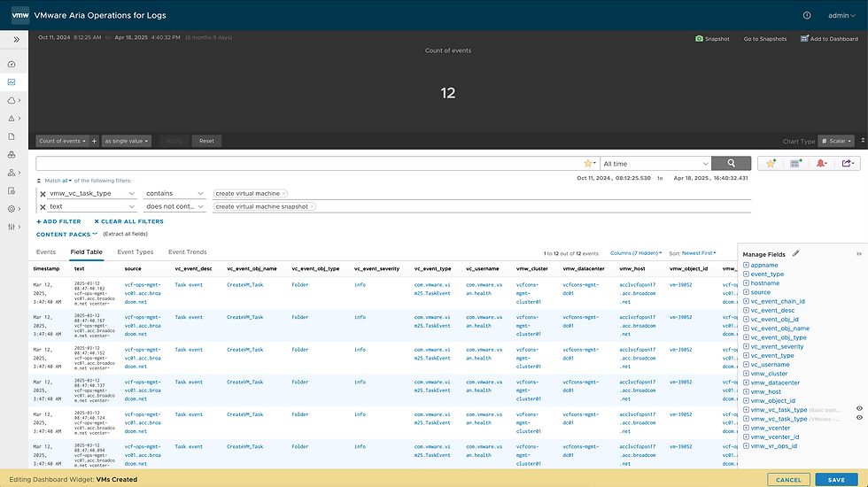Open the Configuration gear sidebar icon
Image resolution: width=868 pixels, height=487 pixels.
[x=12, y=209]
